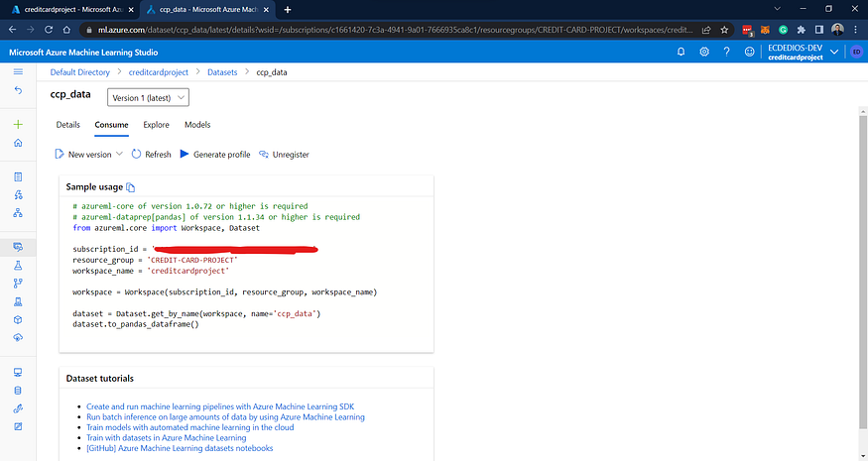Open a new browser tab
The height and width of the screenshot is (461, 868).
pyautogui.click(x=288, y=9)
